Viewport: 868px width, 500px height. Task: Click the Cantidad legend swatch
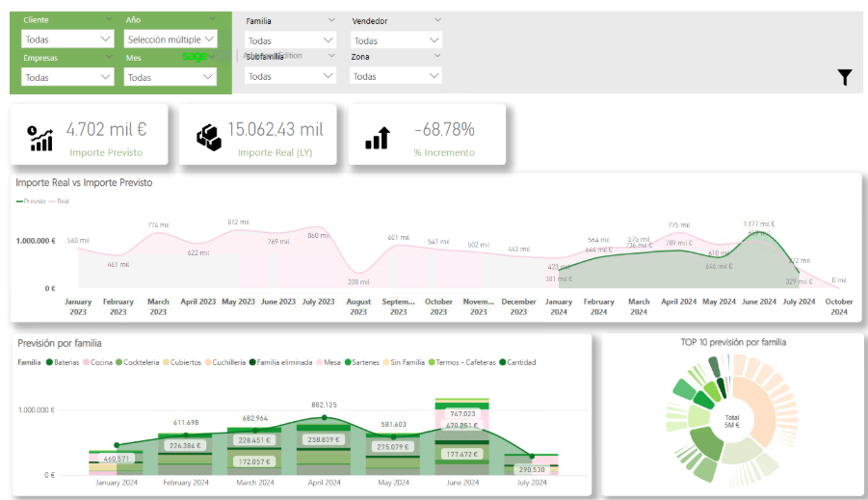[x=503, y=362]
